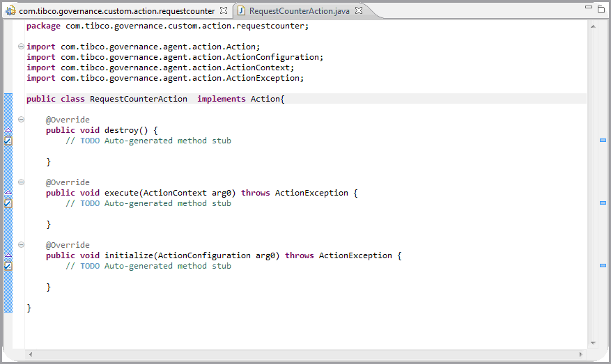The image size is (611, 364).
Task: Click TODO comment inside initialize() method
Action: [x=148, y=266]
